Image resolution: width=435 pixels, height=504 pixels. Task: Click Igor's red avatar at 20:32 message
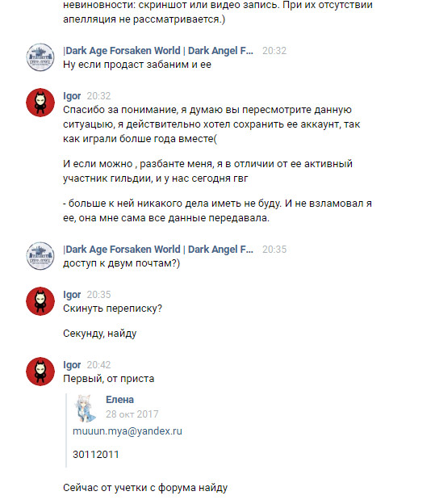point(40,103)
